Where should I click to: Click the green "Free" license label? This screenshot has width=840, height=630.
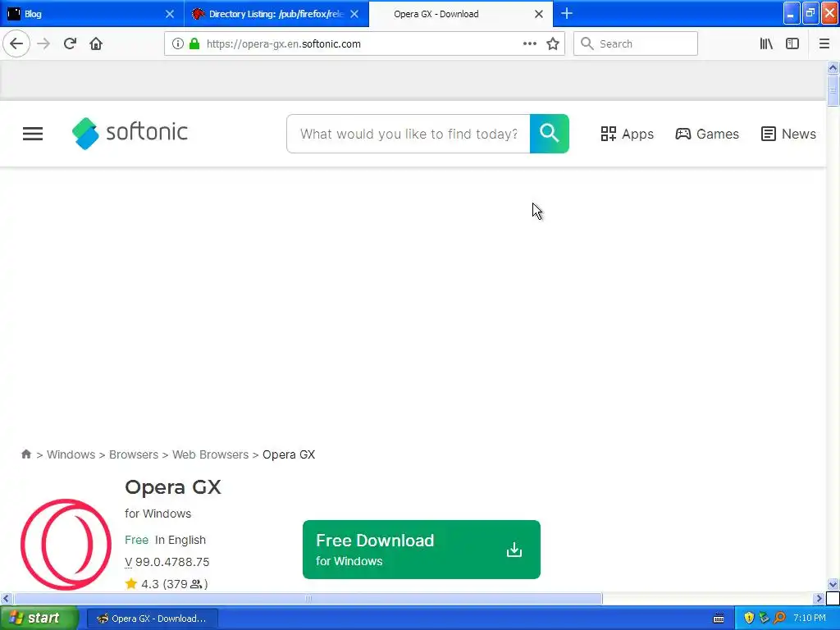pyautogui.click(x=137, y=540)
